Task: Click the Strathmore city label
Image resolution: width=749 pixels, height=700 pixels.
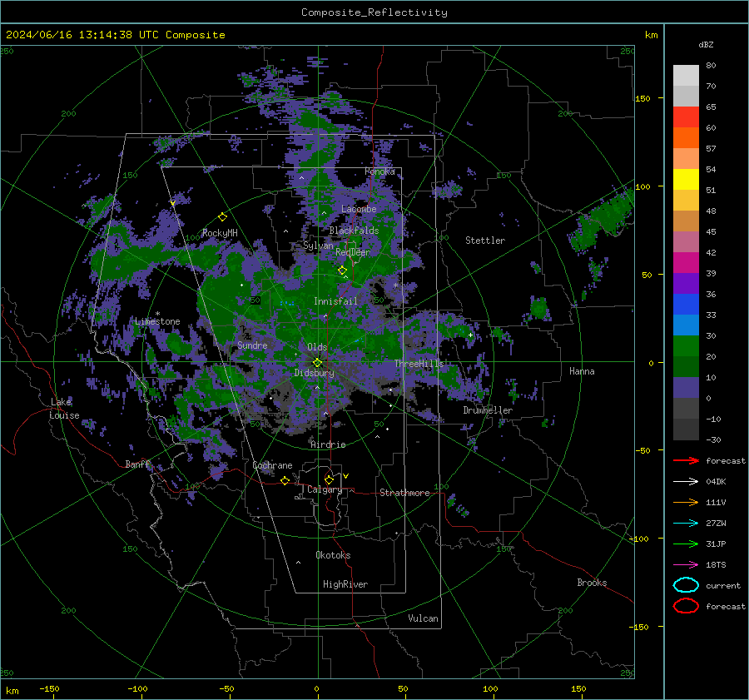Action: (404, 493)
